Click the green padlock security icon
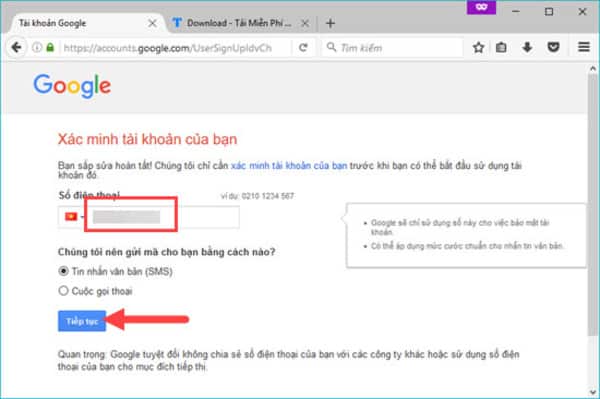This screenshot has width=600, height=399. (50, 47)
